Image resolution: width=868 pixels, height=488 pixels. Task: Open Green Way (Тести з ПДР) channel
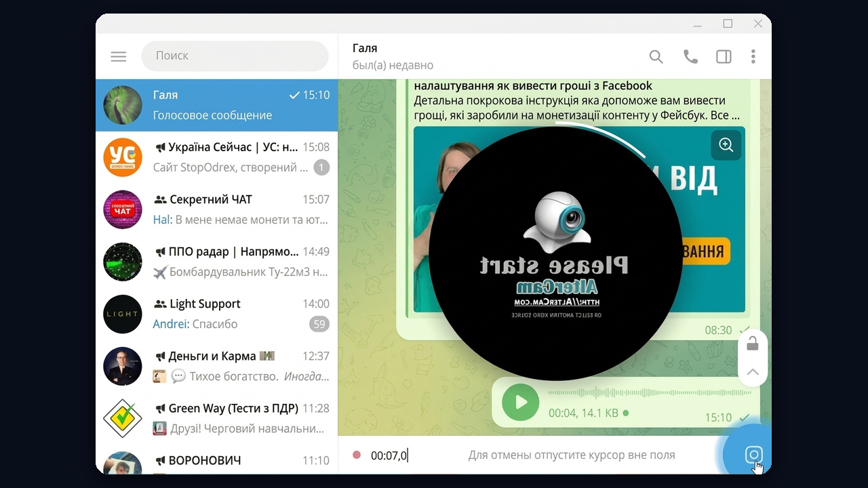tap(217, 418)
